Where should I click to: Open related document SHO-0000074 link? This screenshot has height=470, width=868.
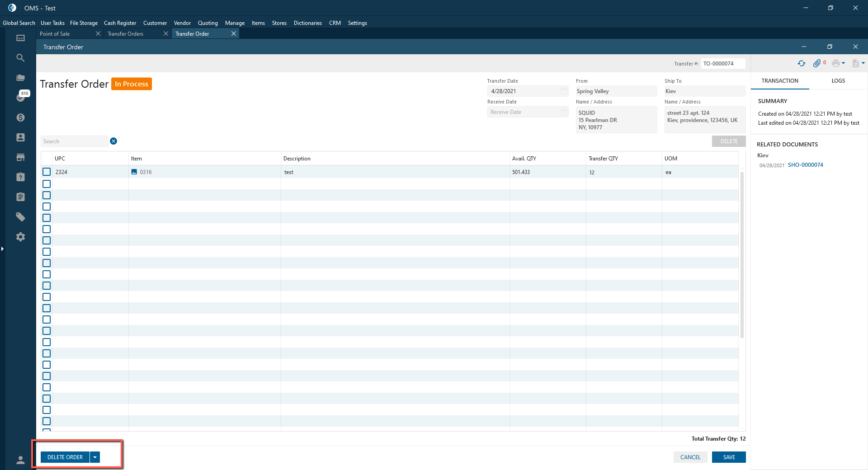click(805, 165)
